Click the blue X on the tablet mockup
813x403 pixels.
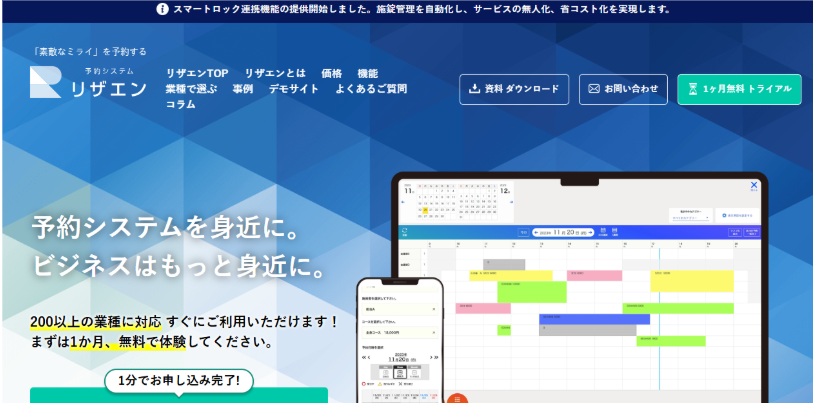coord(754,185)
